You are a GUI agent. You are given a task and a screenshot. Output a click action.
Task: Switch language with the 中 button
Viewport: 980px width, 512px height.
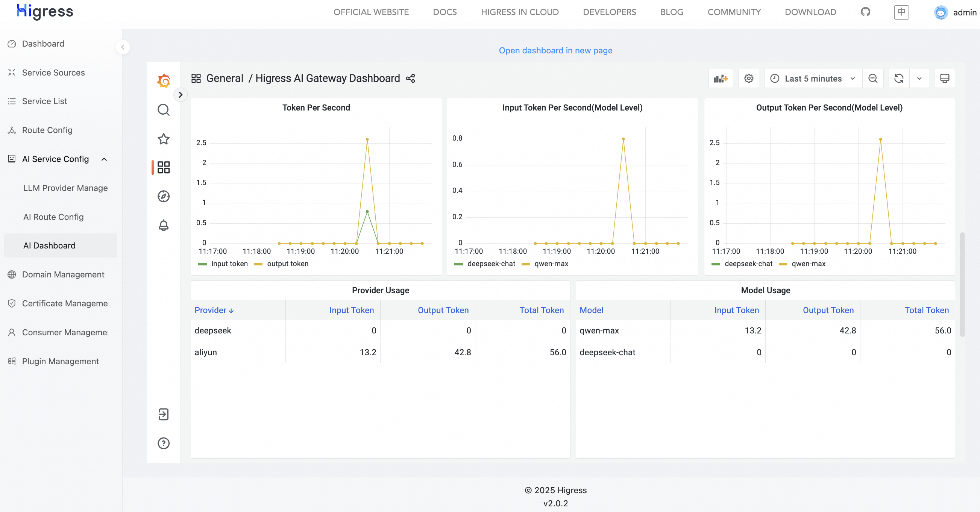pyautogui.click(x=901, y=12)
